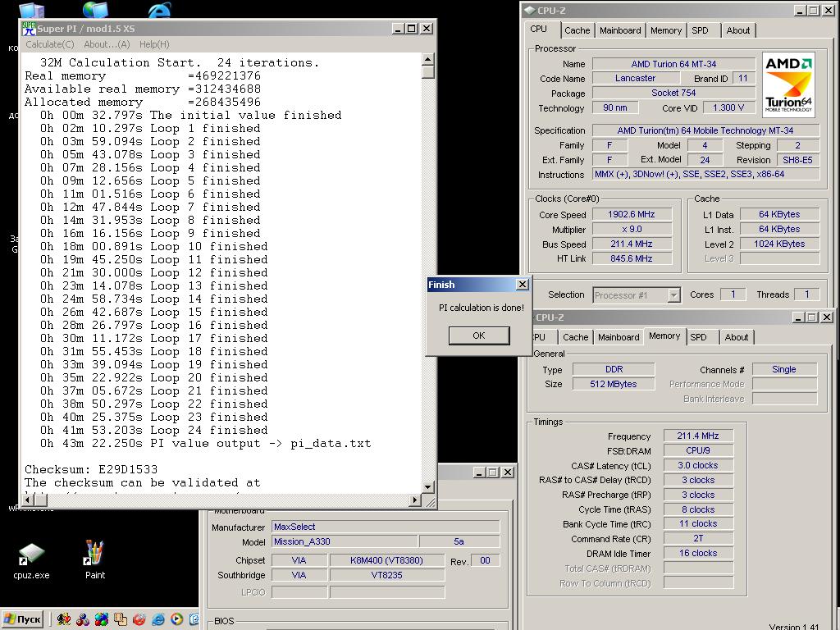Click the AMD Turion 64 logo
This screenshot has height=630, width=840.
pyautogui.click(x=788, y=84)
